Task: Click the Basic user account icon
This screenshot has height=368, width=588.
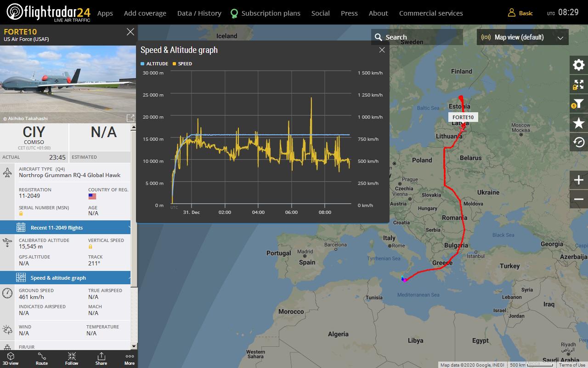Action: tap(511, 13)
